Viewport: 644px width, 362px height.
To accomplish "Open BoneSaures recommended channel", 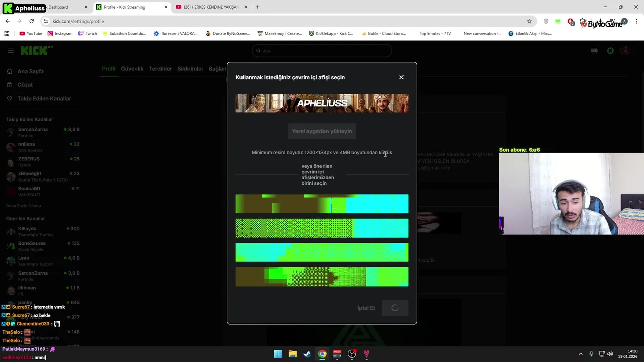I will tap(43, 246).
